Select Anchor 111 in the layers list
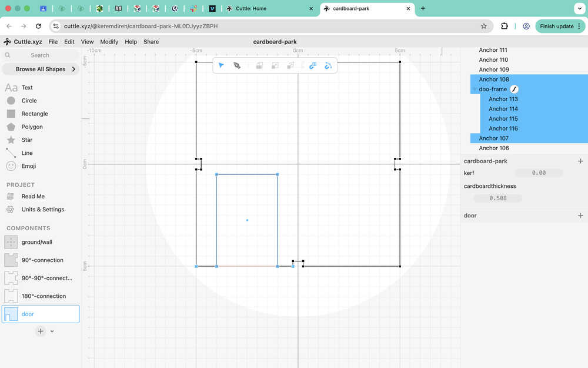 [493, 50]
